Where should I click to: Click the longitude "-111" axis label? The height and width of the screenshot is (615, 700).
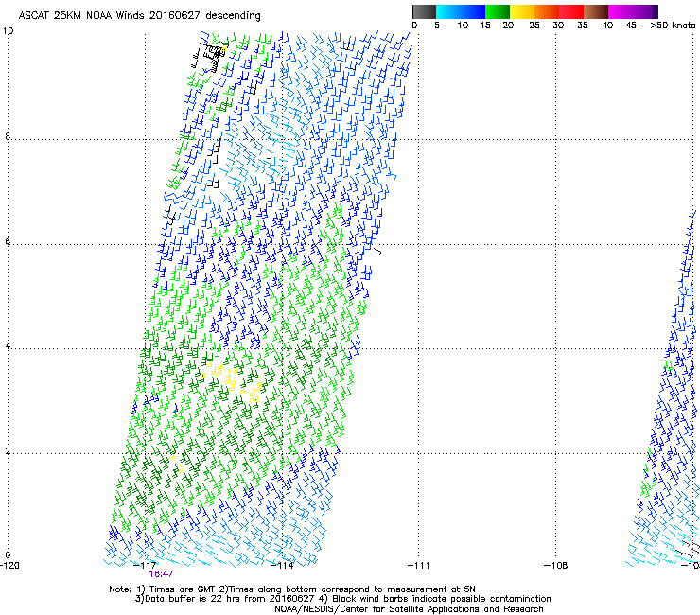point(419,566)
